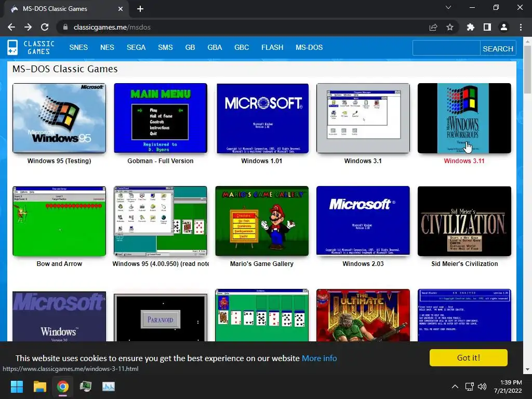
Task: Open the Windows 95 (Testing) thumbnail
Action: coord(59,118)
